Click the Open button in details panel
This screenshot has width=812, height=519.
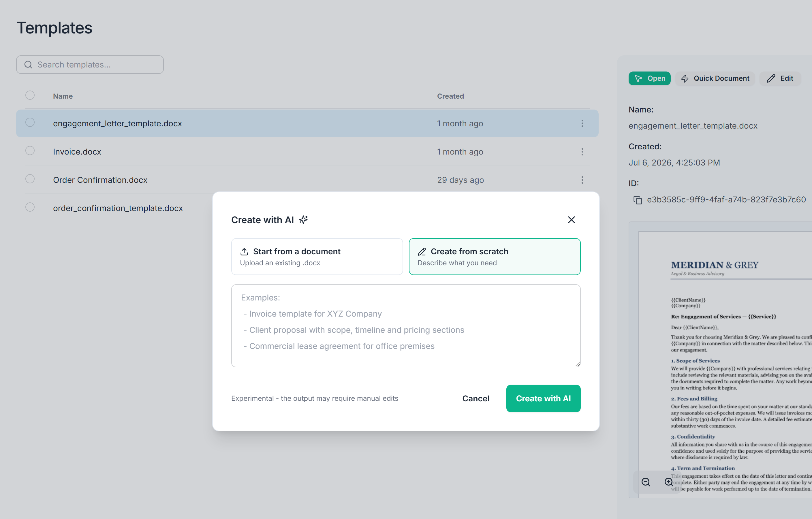(x=649, y=79)
